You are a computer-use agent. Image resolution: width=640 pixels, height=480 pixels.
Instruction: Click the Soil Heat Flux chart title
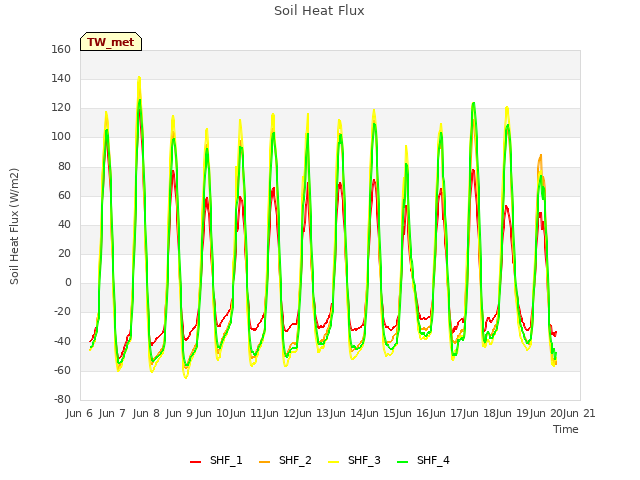(x=319, y=11)
